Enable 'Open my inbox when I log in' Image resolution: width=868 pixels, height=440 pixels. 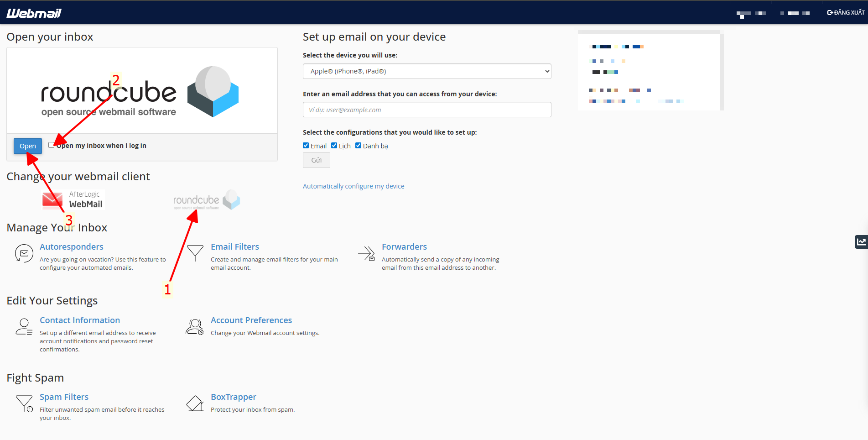coord(52,145)
